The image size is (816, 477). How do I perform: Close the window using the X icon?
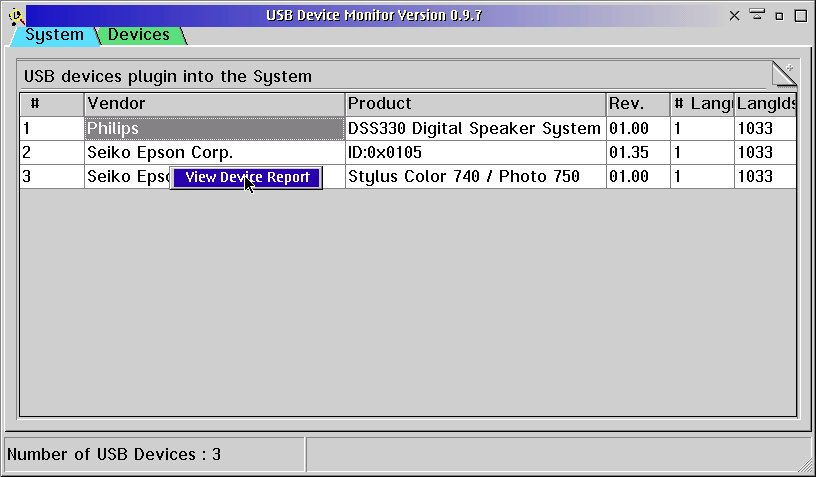(735, 16)
